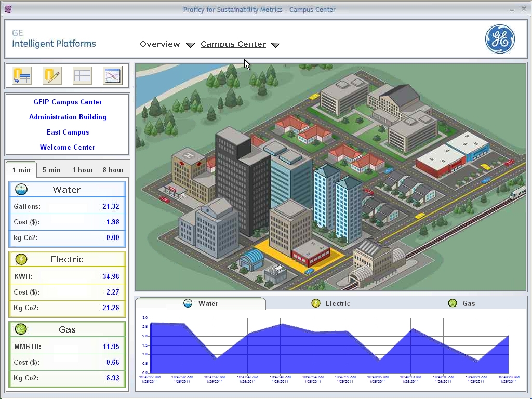Viewport: 532px width, 399px height.
Task: Click the water kg Co2 value 0.00
Action: click(113, 237)
